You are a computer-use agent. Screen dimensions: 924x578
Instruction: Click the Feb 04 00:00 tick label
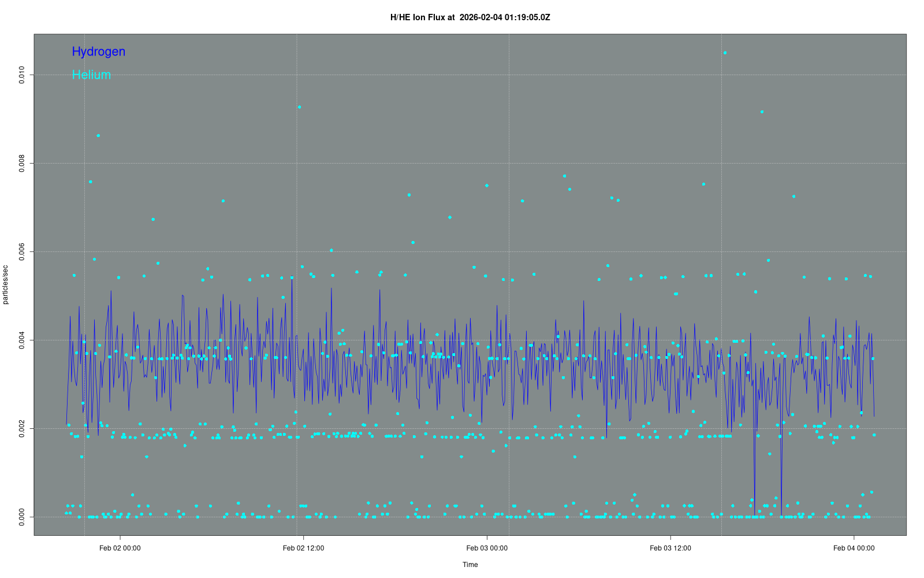click(854, 548)
